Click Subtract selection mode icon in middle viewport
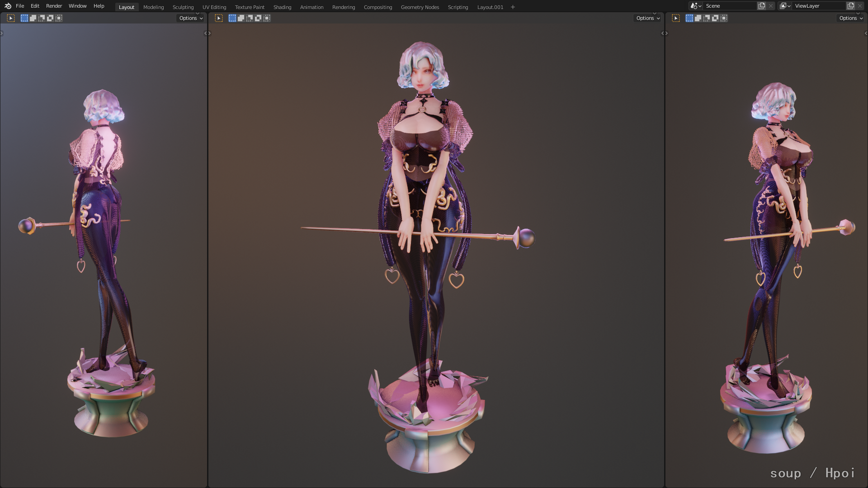 click(x=250, y=18)
